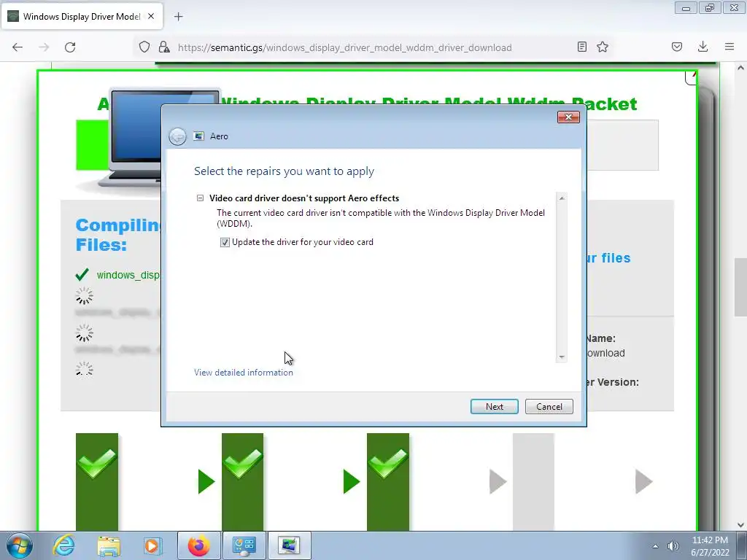Open Windows Explorer from the taskbar
The width and height of the screenshot is (747, 560).
[x=109, y=545]
